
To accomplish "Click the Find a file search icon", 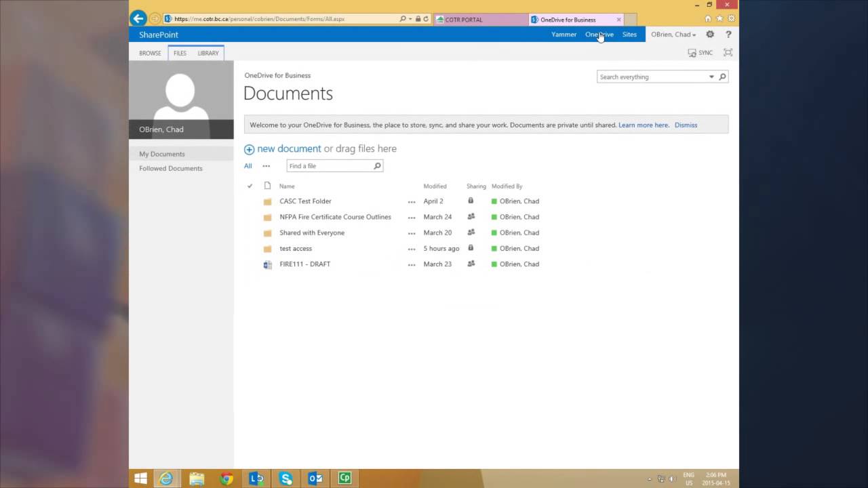I will 378,166.
